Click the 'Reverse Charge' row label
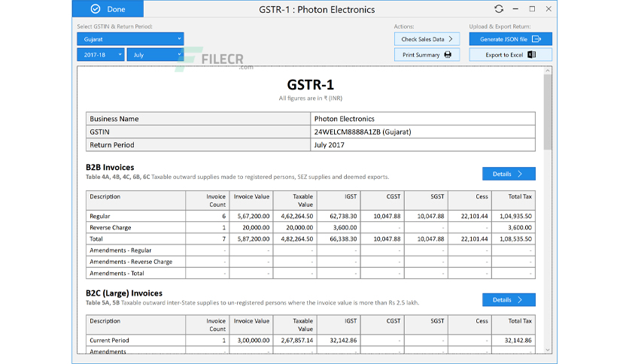This screenshot has width=629, height=364. 111,227
